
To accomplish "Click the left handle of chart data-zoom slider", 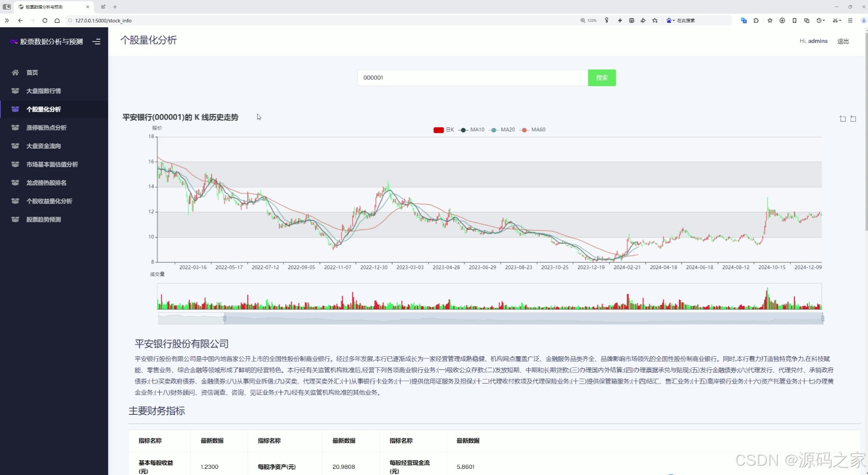I will (225, 318).
